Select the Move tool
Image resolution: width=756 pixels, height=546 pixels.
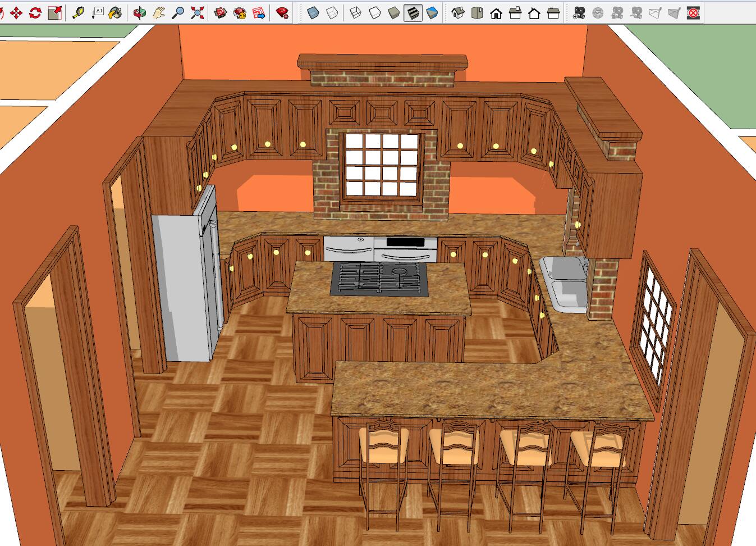(16, 12)
